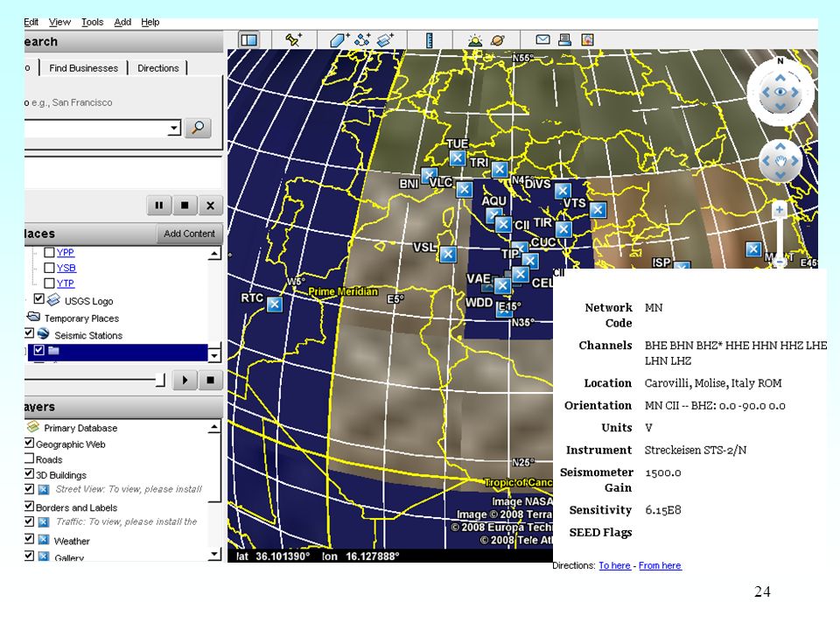Open the Tools menu
This screenshot has width=840, height=630.
[92, 22]
